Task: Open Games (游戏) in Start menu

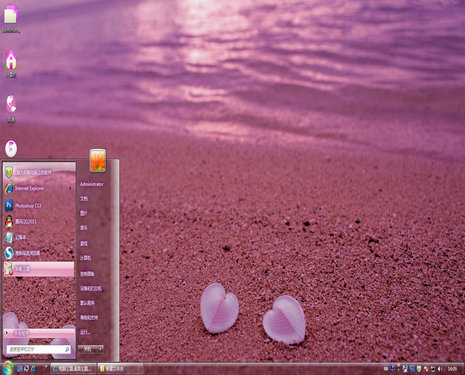Action: point(84,243)
